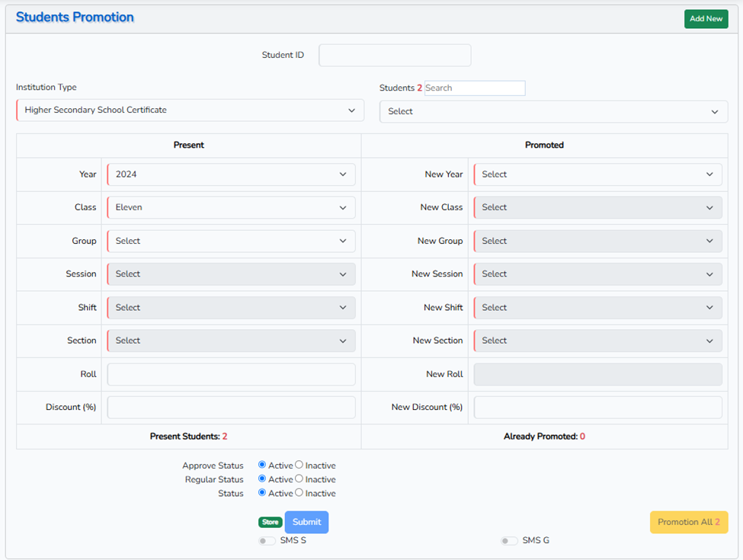Expand the present Year dropdown showing 2024
The image size is (743, 560).
point(231,174)
